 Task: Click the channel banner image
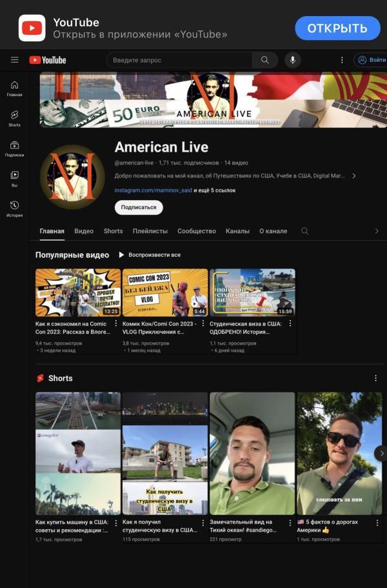213,100
